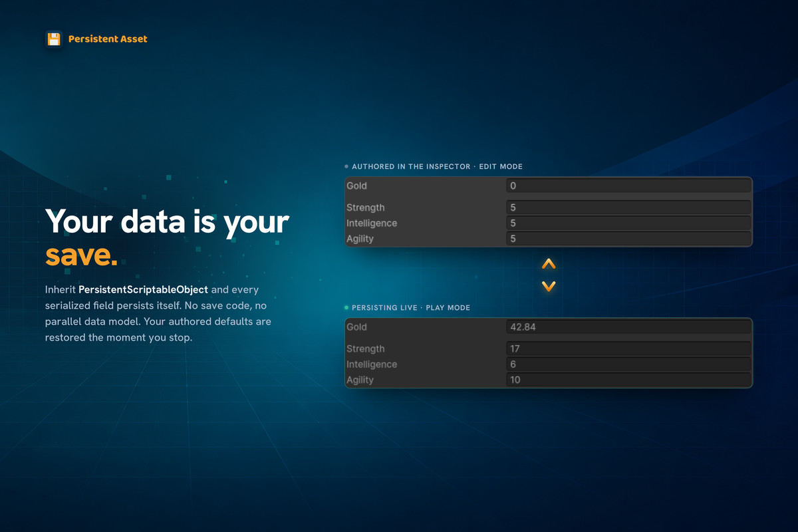Click the Agility label in Play Mode panel
The image size is (798, 532).
[360, 380]
